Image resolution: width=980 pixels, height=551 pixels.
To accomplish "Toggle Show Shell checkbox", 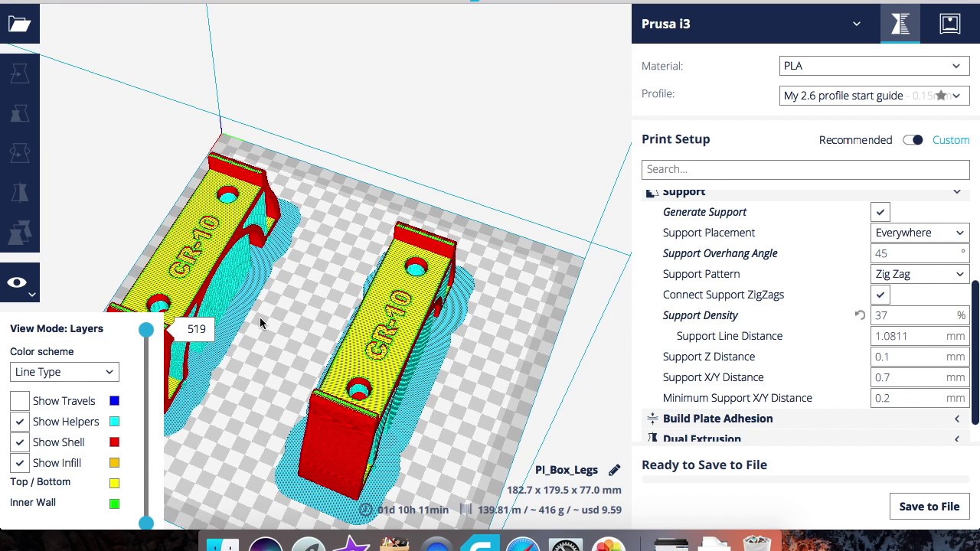I will point(20,442).
